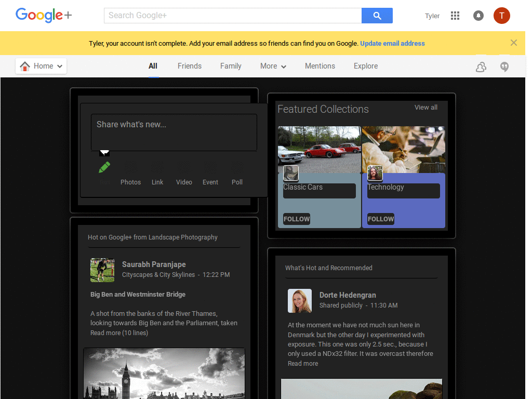The height and width of the screenshot is (399, 532).
Task: Open the Technology collection photo
Action: [x=404, y=149]
